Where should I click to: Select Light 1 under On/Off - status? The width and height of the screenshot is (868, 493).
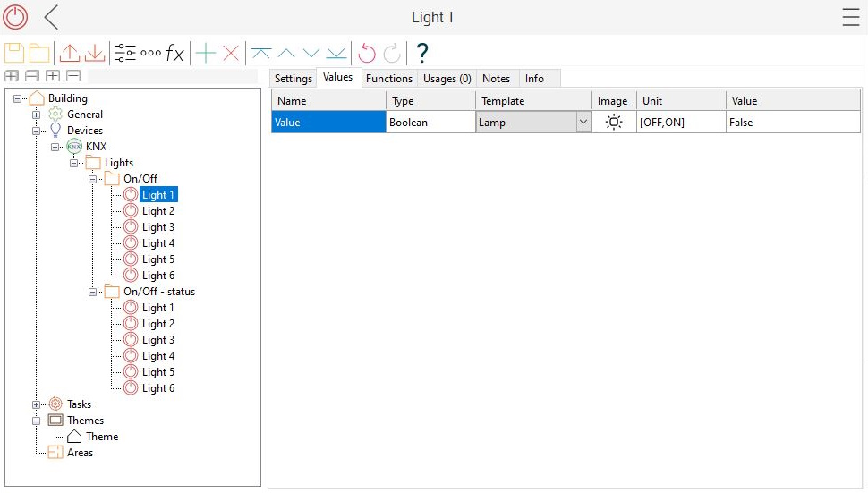click(x=158, y=307)
